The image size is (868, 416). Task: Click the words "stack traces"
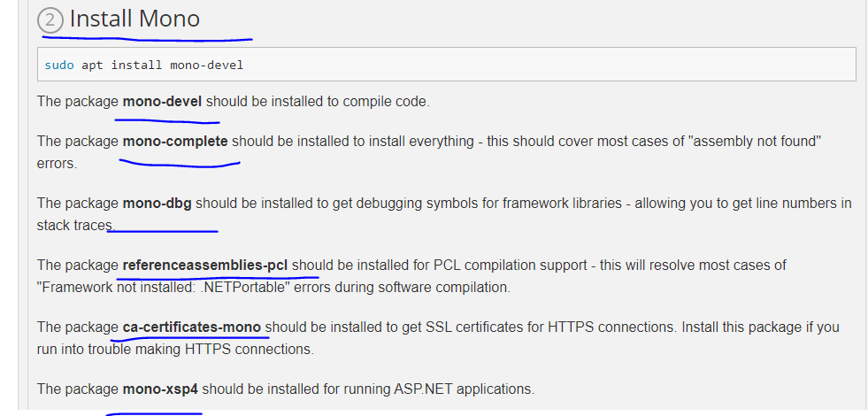74,226
